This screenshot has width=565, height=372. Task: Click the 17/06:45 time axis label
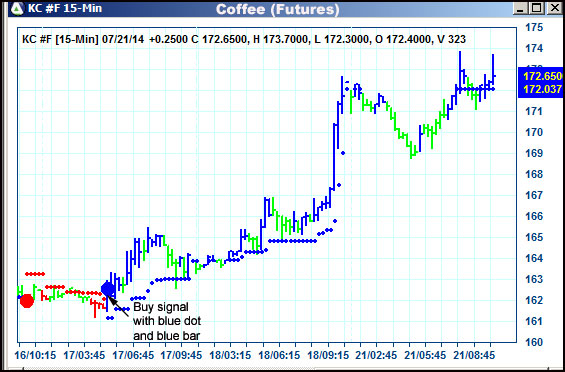(133, 355)
